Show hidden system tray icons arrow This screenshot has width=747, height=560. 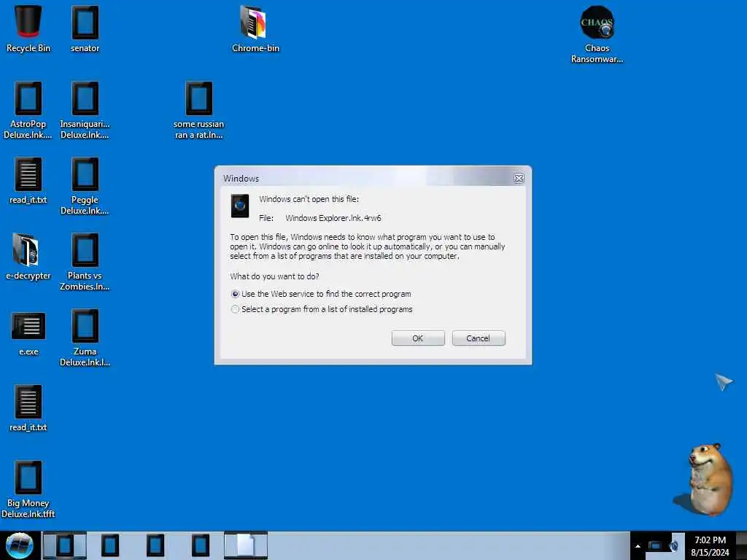[638, 546]
